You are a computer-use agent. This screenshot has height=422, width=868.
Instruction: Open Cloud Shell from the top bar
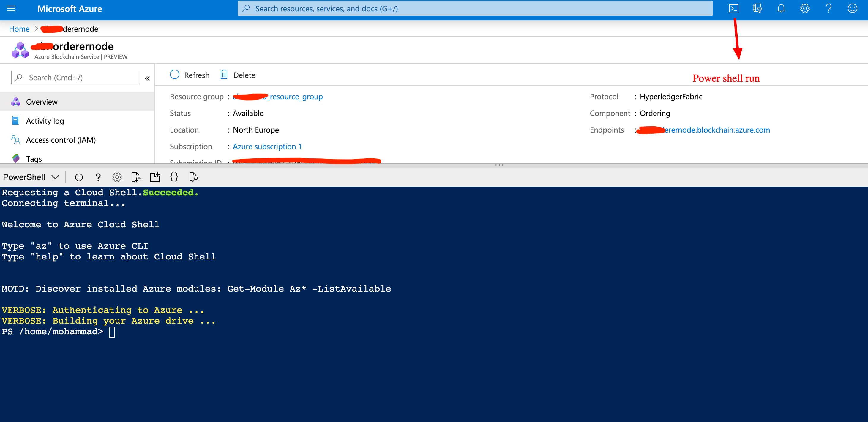pos(733,8)
